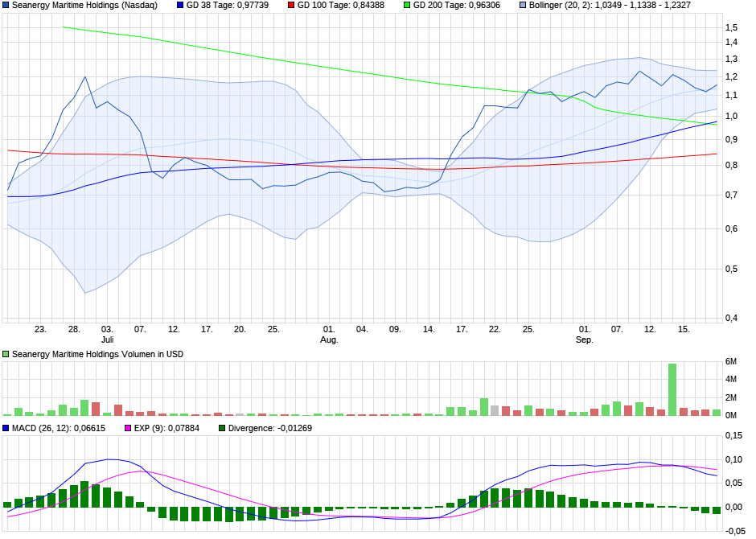Click the Aug. label on the time axis
Image resolution: width=756 pixels, height=539 pixels.
click(x=330, y=339)
